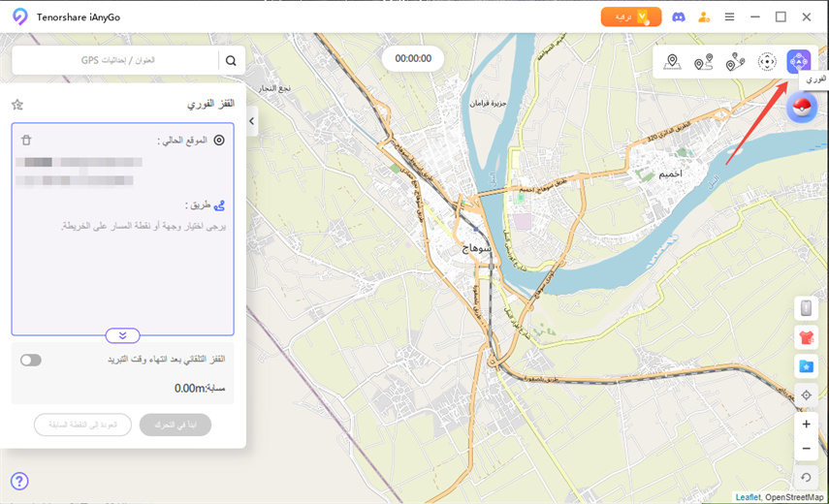Select single-spot movement mode icon

pyautogui.click(x=704, y=62)
